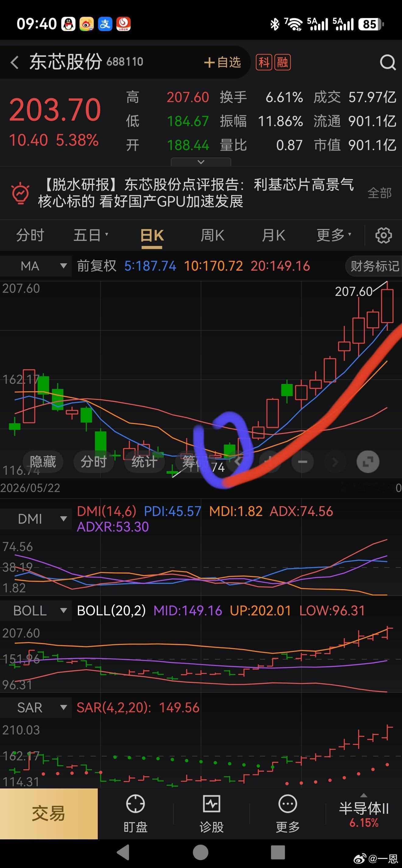Viewport: 402px width, 868px height.
Task: Tap Weibo notification icon in status bar
Action: [86, 24]
